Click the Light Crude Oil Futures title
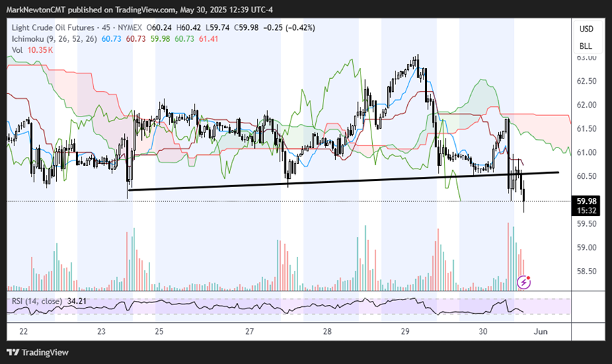Screen dimensions: 612x364 click(x=53, y=27)
